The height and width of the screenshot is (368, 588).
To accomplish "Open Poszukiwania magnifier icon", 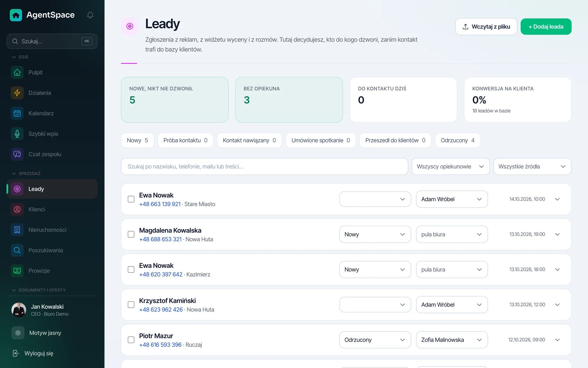I will [17, 250].
